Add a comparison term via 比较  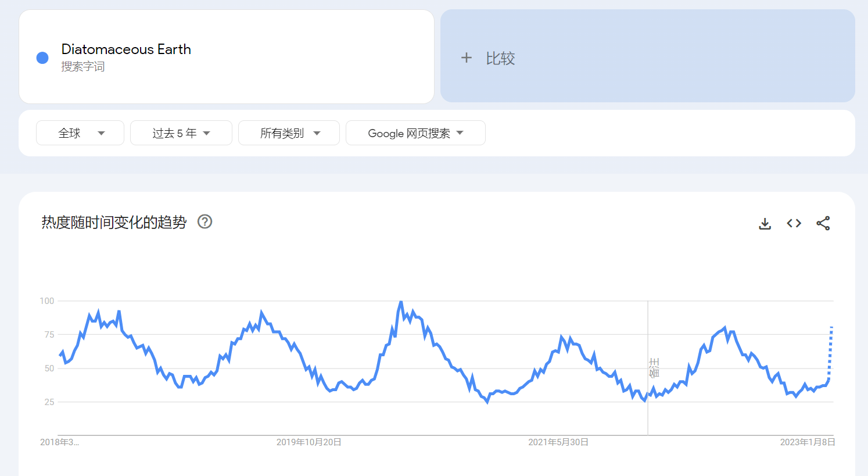point(648,56)
